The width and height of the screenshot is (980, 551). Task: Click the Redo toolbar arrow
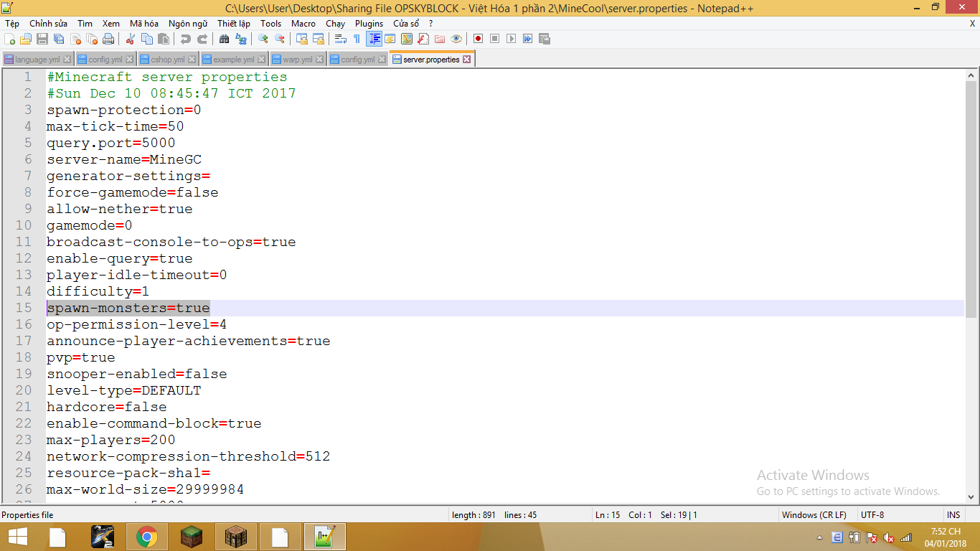[202, 39]
